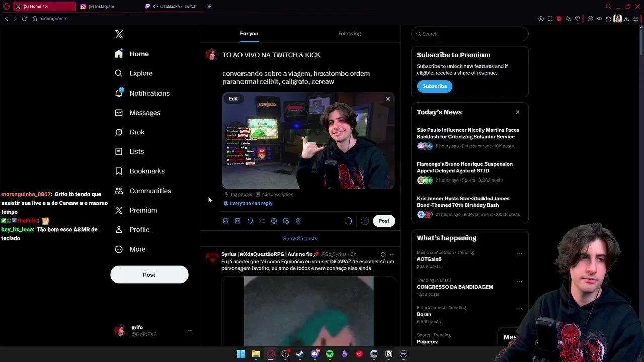Open Windows Start menu
This screenshot has height=362, width=644.
pyautogui.click(x=241, y=354)
